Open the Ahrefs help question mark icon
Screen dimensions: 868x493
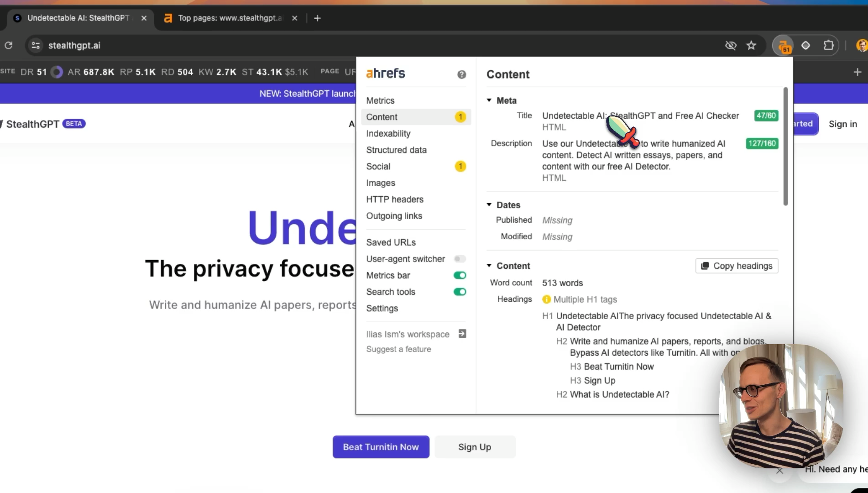(x=461, y=74)
